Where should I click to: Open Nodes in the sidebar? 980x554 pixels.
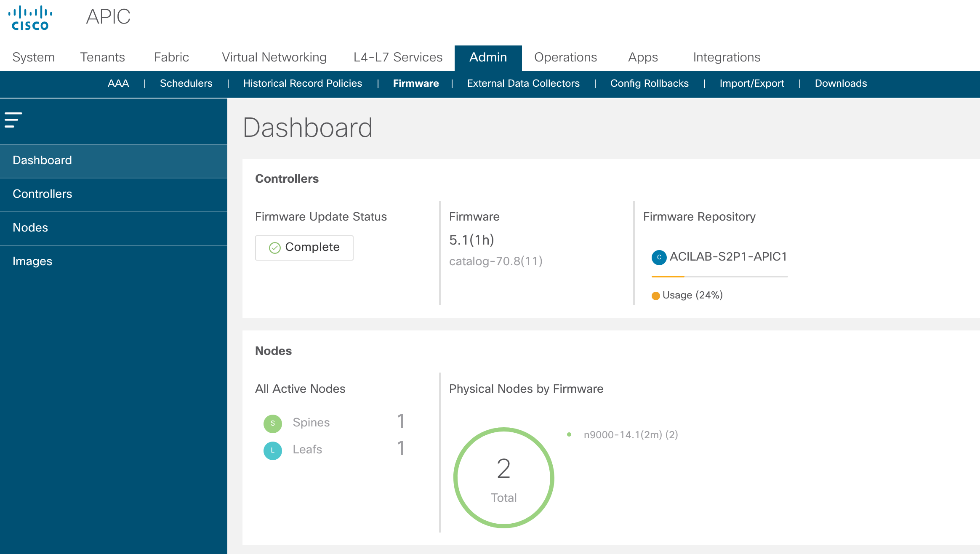pyautogui.click(x=114, y=228)
